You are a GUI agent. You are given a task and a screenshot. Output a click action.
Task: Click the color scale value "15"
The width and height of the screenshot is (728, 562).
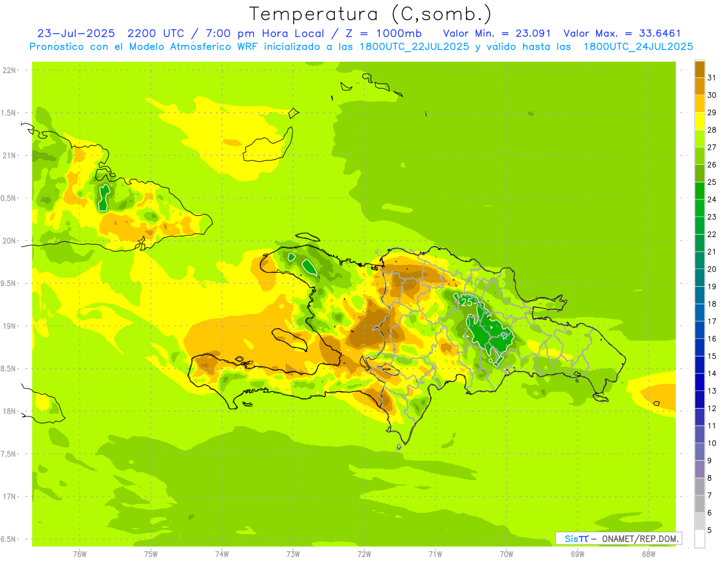point(712,356)
